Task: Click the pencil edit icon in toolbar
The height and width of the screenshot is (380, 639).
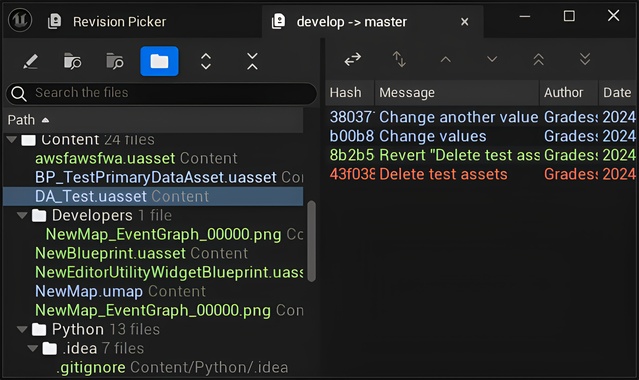Action: point(31,62)
